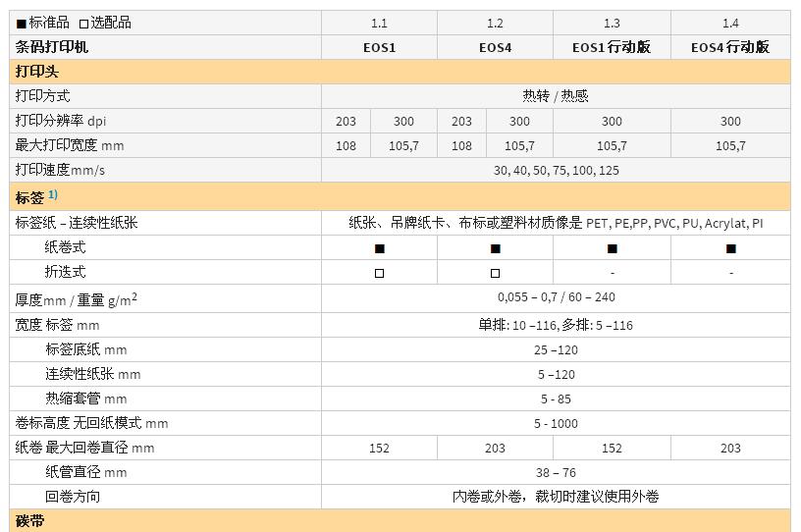The height and width of the screenshot is (532, 801).
Task: Click the 内卷或外卷，裁切时建议使用外卷 text
Action: click(x=556, y=497)
